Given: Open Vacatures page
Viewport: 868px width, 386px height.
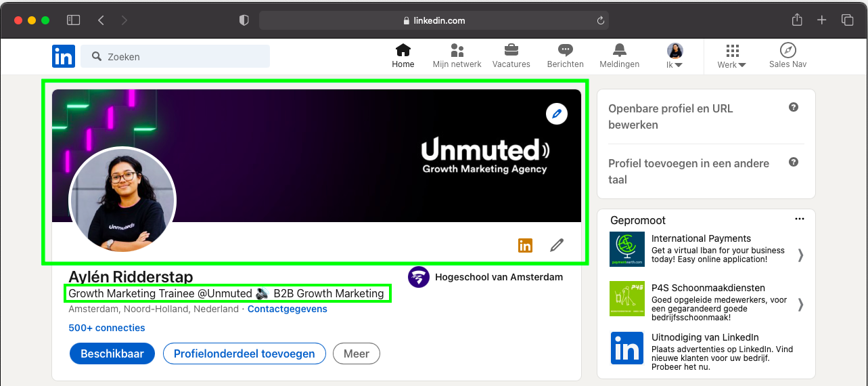Looking at the screenshot, I should pos(511,56).
